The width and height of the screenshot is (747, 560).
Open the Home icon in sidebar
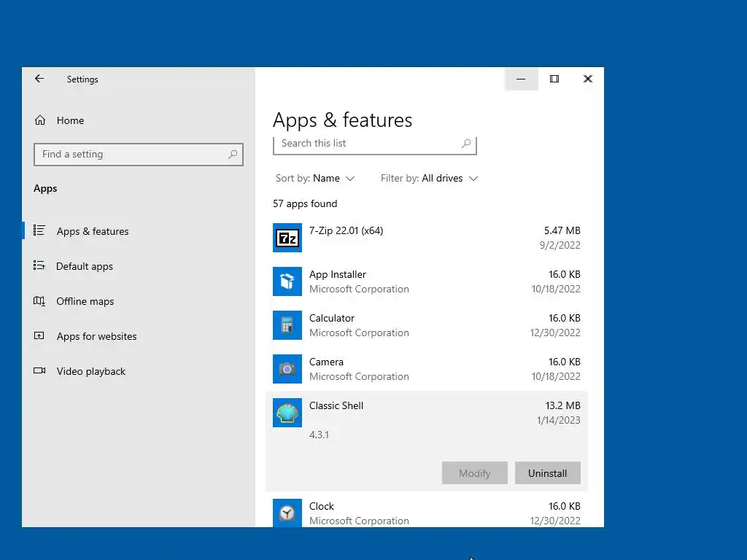tap(40, 120)
